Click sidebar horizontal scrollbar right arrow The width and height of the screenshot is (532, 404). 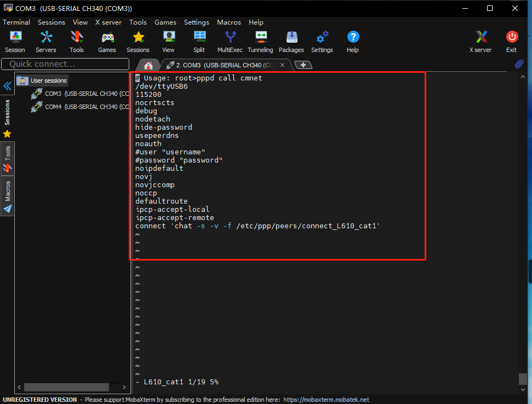click(124, 387)
